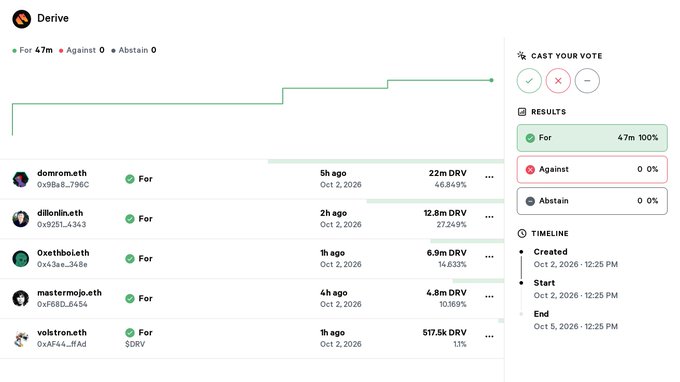Open the 0xethboi.eth voter profile link
The height and width of the screenshot is (382, 680).
[x=63, y=253]
